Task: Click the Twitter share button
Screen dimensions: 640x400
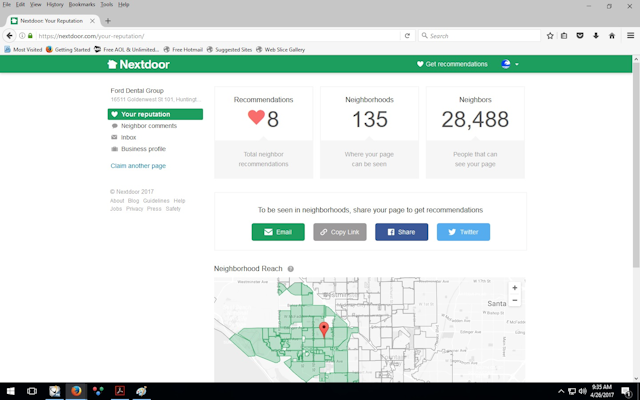Action: coord(463,232)
